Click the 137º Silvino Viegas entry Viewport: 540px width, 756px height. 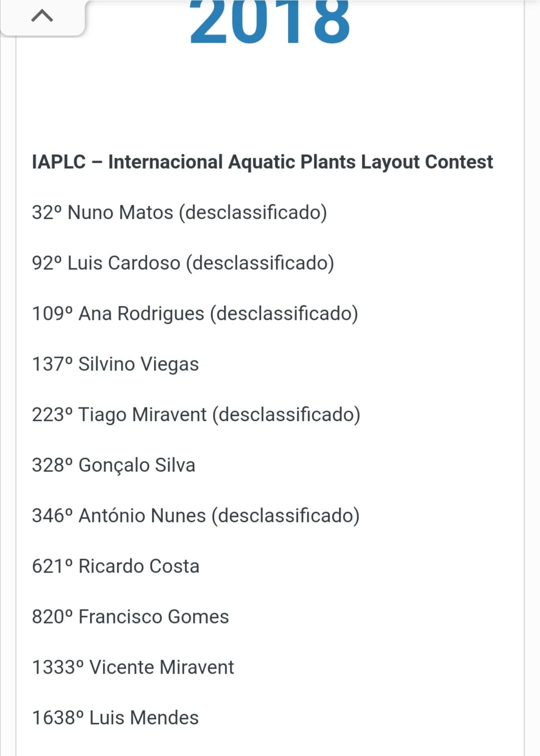pos(115,364)
